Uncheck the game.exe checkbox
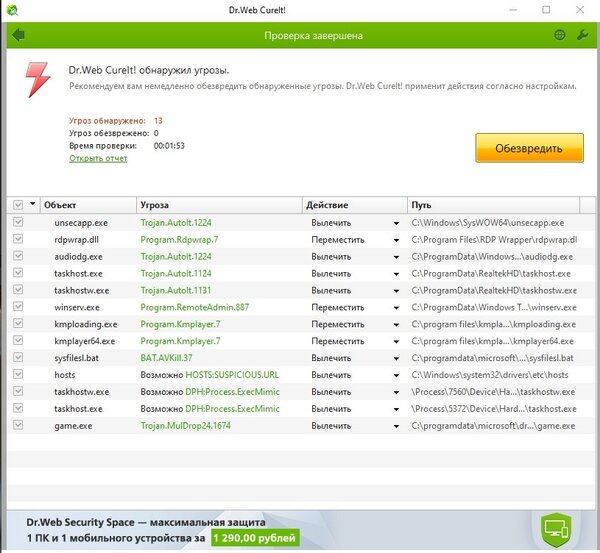 (x=18, y=425)
